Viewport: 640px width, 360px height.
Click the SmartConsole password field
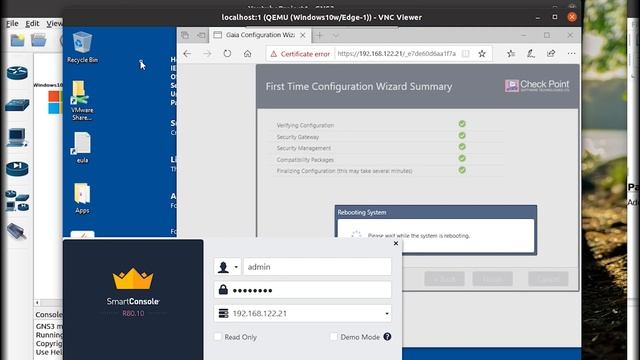302,290
